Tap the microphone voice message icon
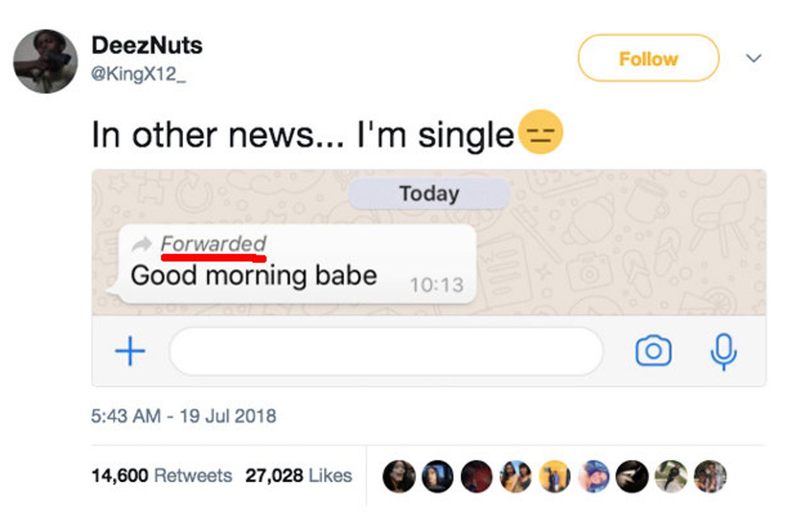 (724, 351)
